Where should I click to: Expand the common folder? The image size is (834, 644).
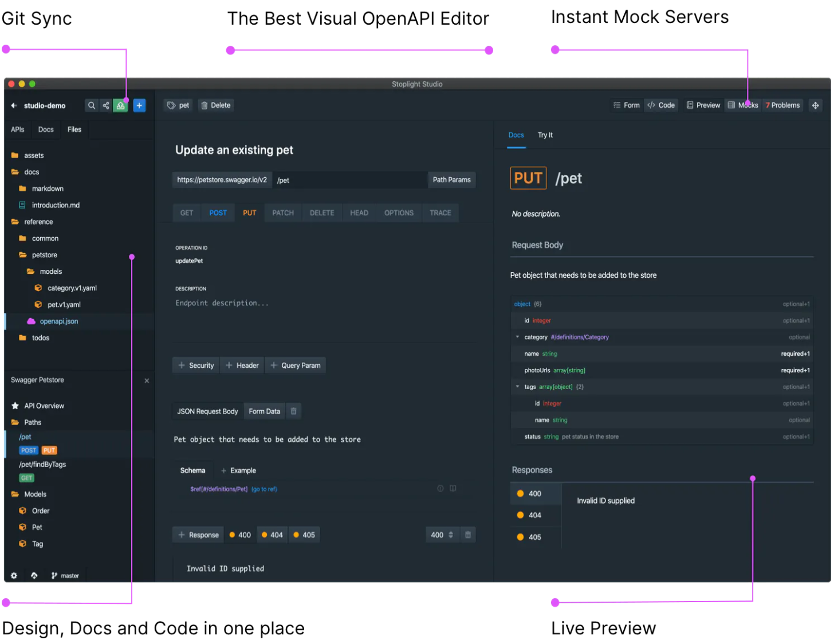[79, 238]
